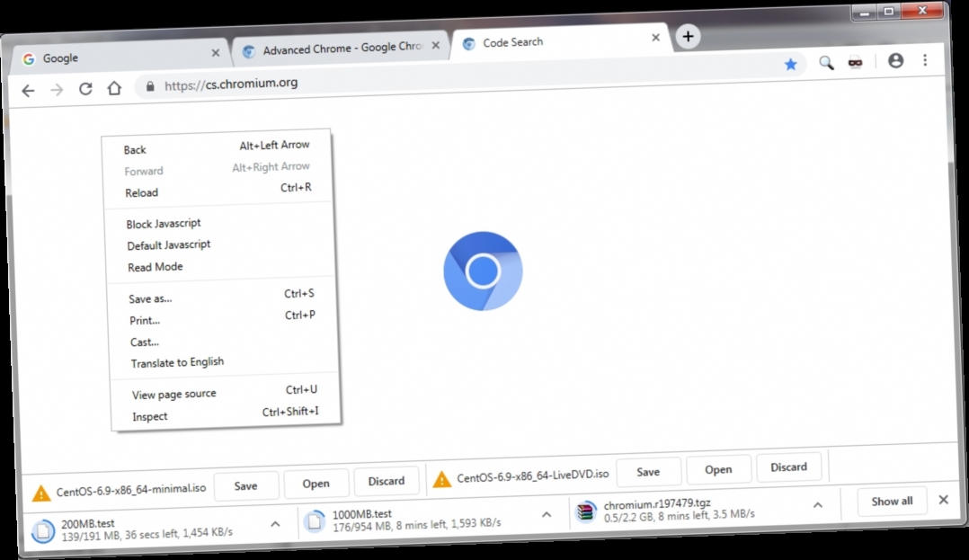The image size is (969, 560).
Task: Close the Advanced Chrome tab
Action: click(x=436, y=45)
